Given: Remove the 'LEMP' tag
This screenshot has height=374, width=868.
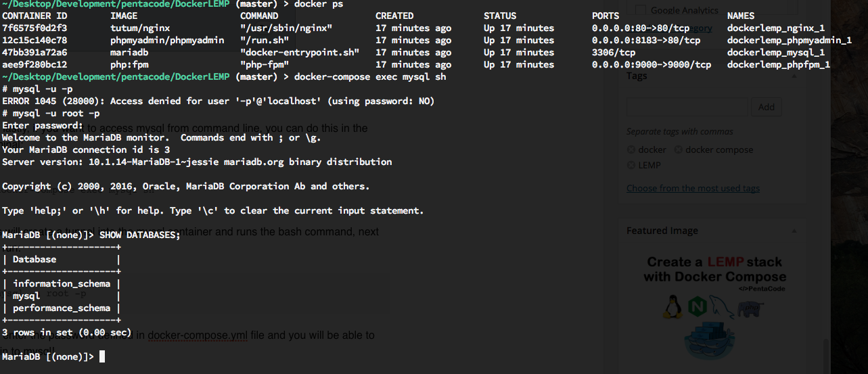Looking at the screenshot, I should click(x=631, y=165).
